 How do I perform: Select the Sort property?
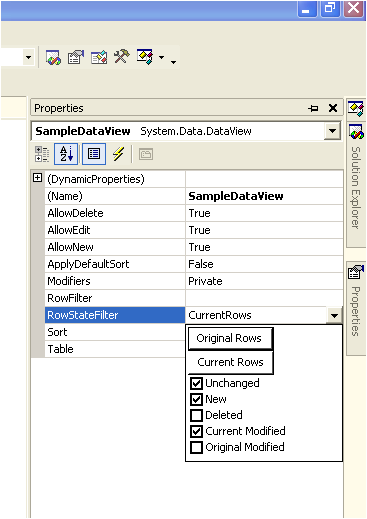pyautogui.click(x=115, y=332)
